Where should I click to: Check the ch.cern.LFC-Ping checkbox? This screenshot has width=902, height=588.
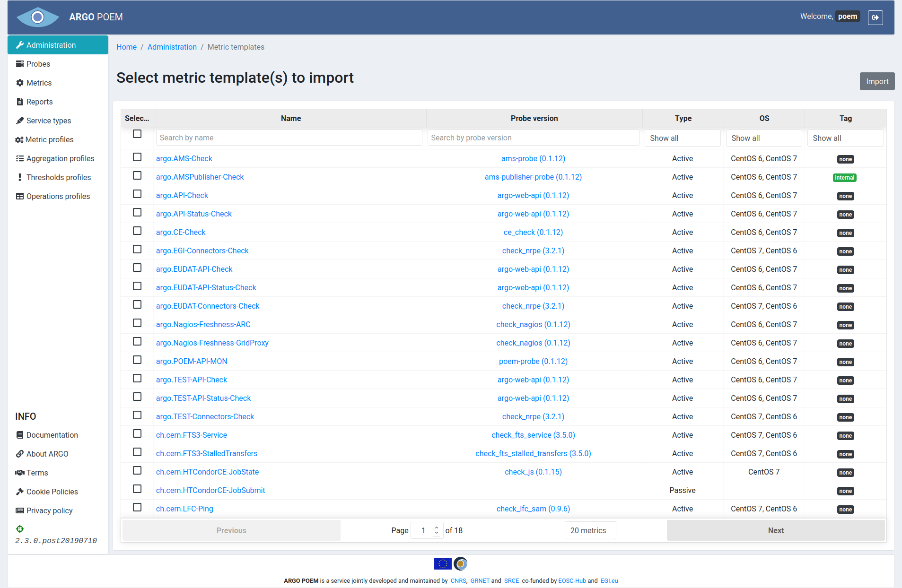[x=137, y=507]
